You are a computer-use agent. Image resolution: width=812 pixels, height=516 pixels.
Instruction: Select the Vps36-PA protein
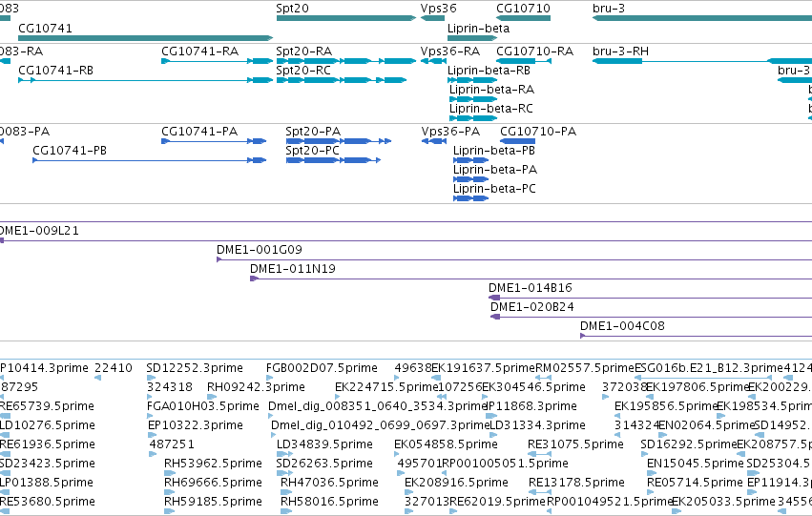point(434,141)
